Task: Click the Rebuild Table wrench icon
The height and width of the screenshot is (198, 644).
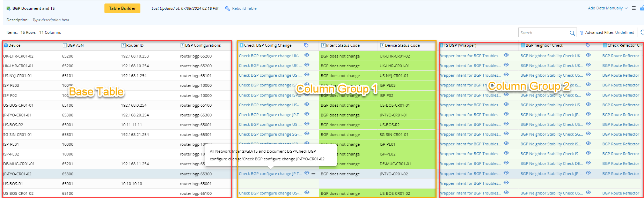Action: [227, 8]
